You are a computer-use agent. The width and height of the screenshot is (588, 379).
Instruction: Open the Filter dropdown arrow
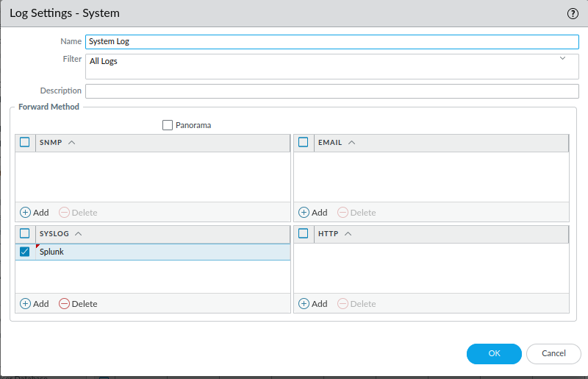(x=562, y=58)
